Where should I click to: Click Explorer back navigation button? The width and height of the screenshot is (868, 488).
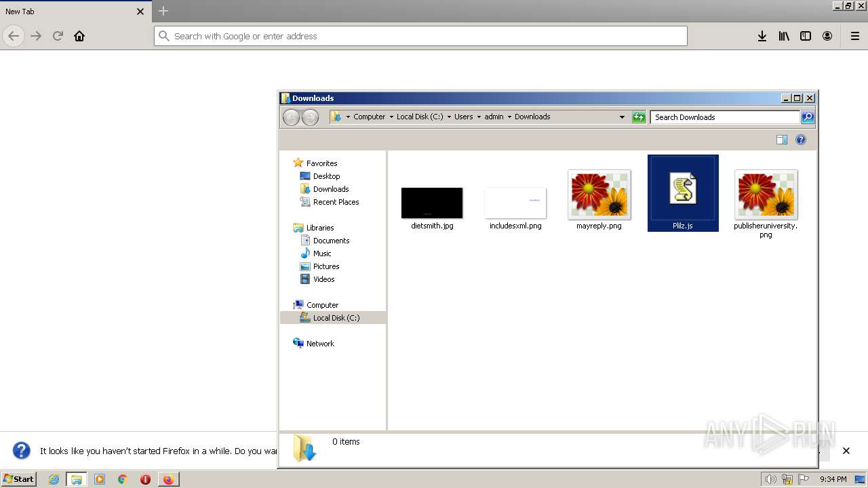click(x=291, y=117)
